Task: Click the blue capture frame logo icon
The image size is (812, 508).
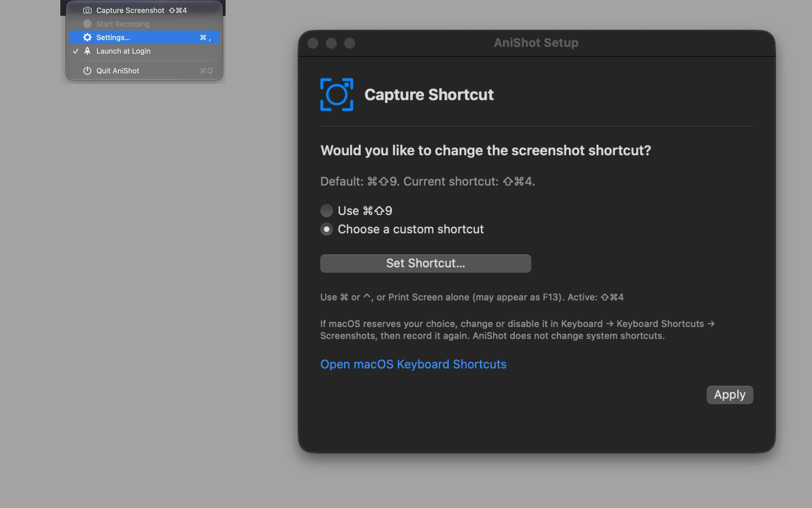Action: pyautogui.click(x=337, y=95)
